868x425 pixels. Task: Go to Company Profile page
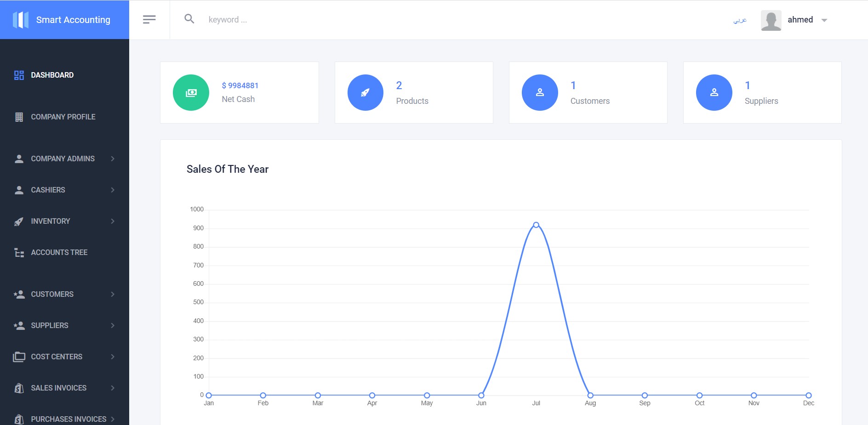pos(63,117)
